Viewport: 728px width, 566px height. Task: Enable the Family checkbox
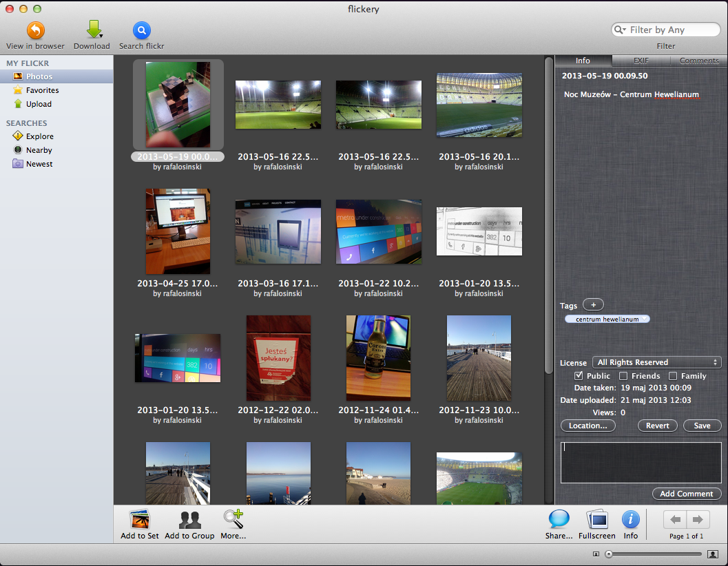(673, 376)
